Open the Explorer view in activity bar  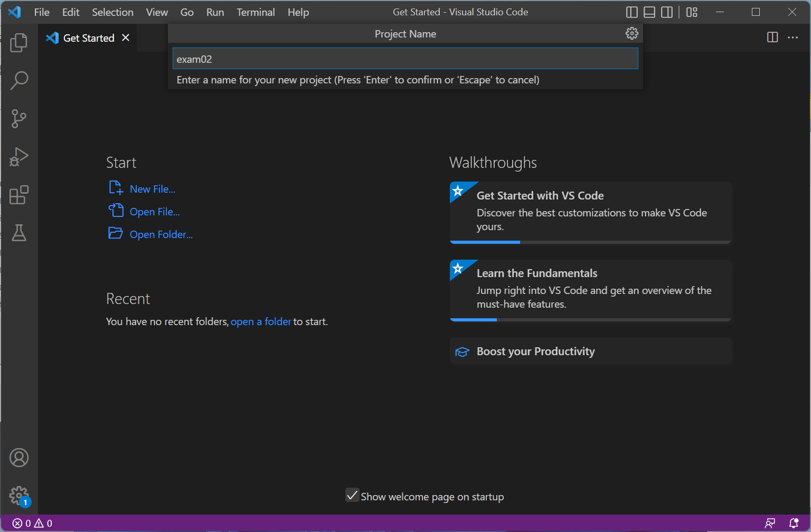point(19,43)
